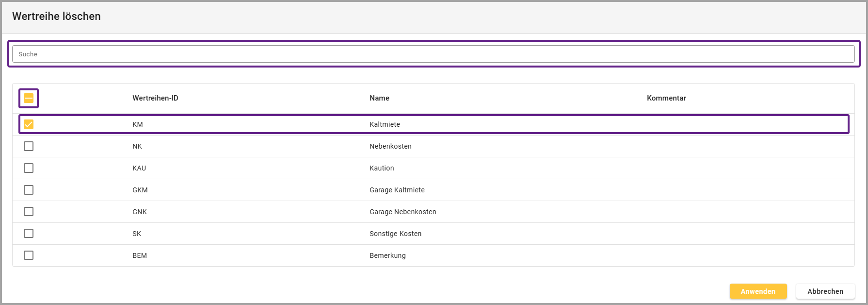Click the NK ID cell

pos(137,146)
